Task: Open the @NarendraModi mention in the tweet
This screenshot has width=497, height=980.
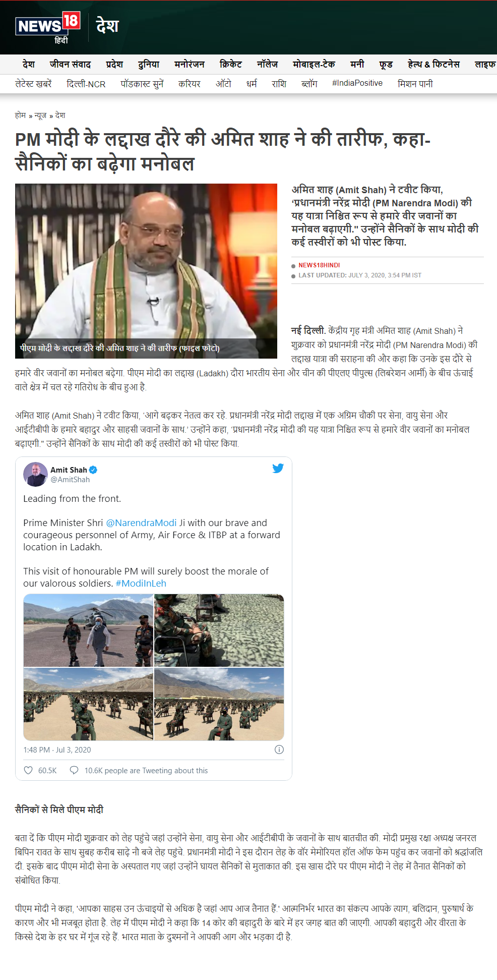Action: 141,523
